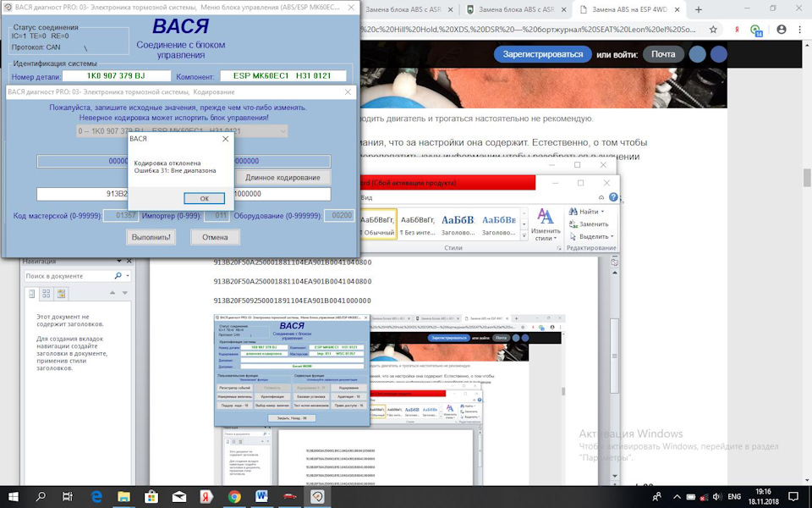Click the Почта login button

pyautogui.click(x=663, y=54)
